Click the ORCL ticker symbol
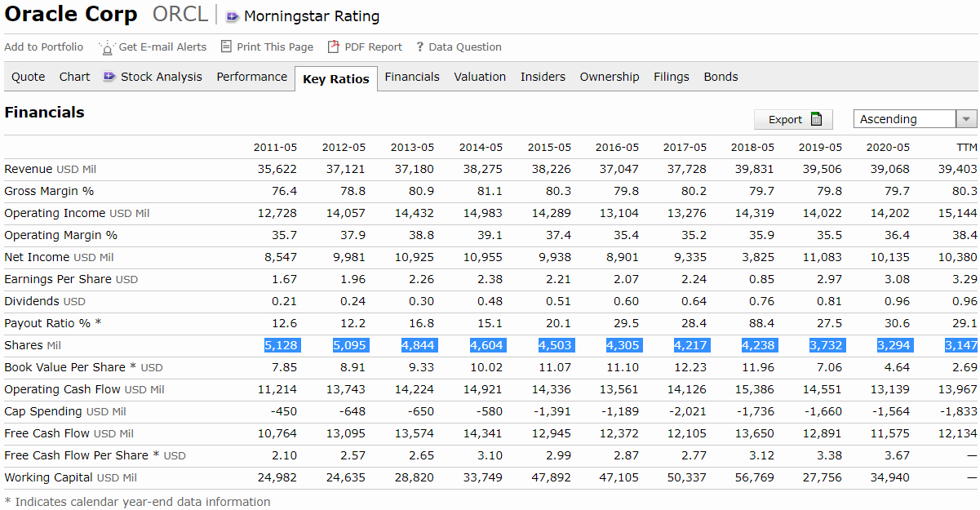The height and width of the screenshot is (510, 980). pyautogui.click(x=180, y=15)
